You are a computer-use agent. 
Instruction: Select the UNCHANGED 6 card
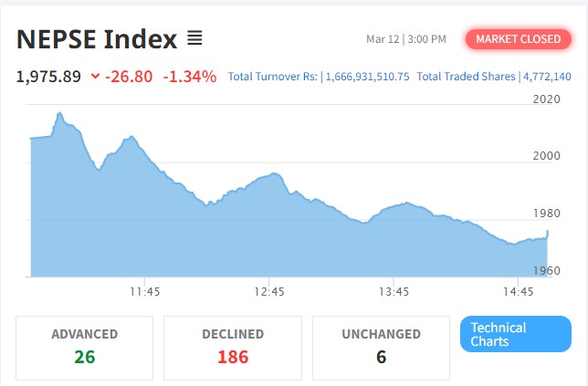[x=381, y=347]
